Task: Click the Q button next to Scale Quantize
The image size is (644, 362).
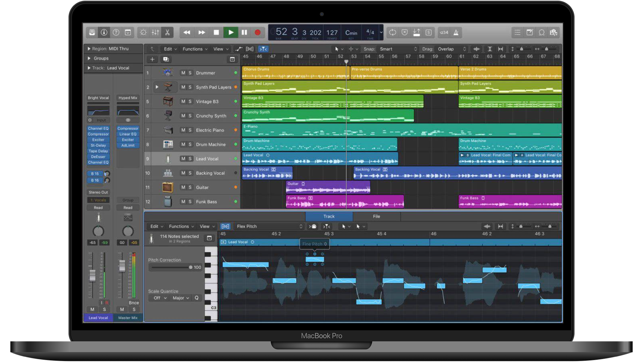Action: [x=197, y=298]
